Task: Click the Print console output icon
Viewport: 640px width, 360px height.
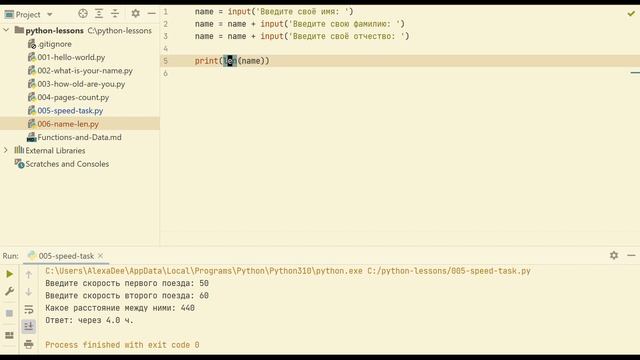Action: 29,344
